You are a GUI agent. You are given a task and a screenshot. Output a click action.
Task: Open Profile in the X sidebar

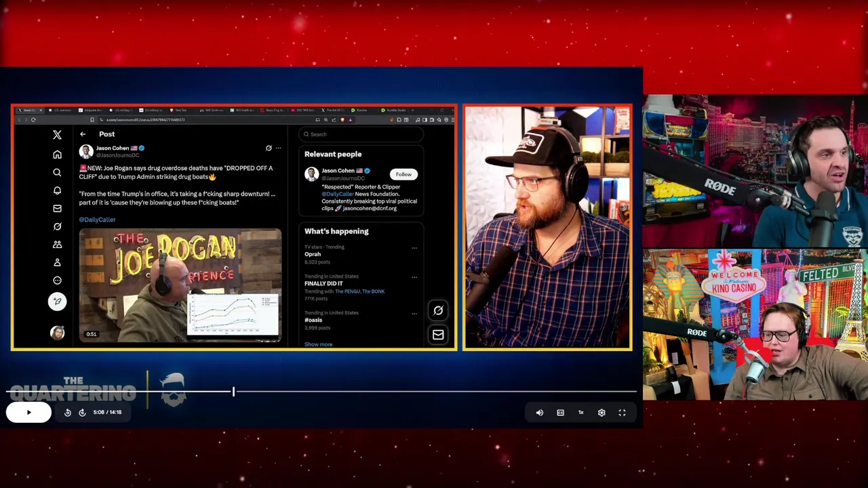coord(57,262)
